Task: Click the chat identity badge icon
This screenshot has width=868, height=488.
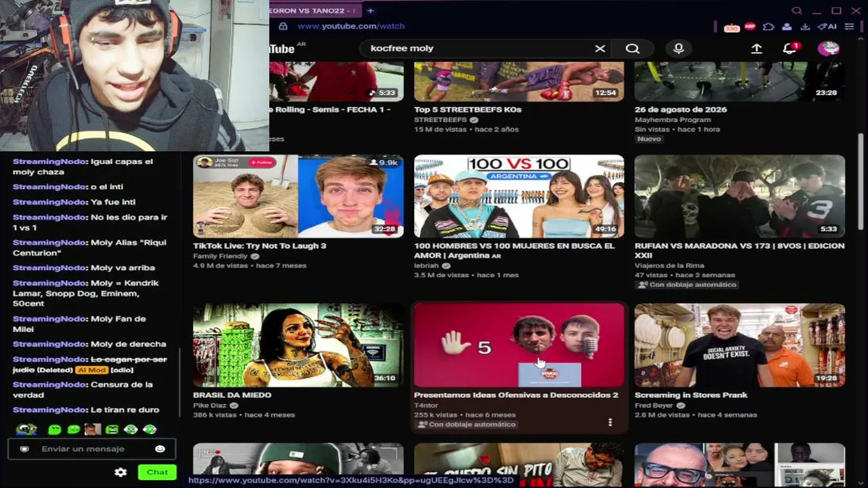Action: pos(24,449)
